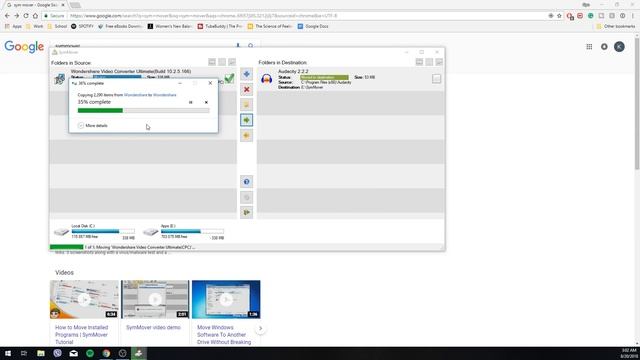Click the third view button above the source list
Viewport: 640px width, 360px height.
[232, 62]
